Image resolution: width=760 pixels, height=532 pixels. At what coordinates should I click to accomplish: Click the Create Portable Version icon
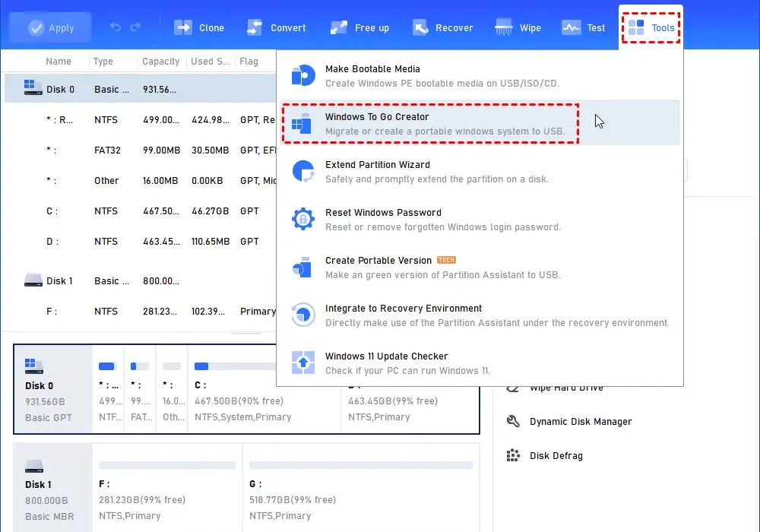click(302, 267)
